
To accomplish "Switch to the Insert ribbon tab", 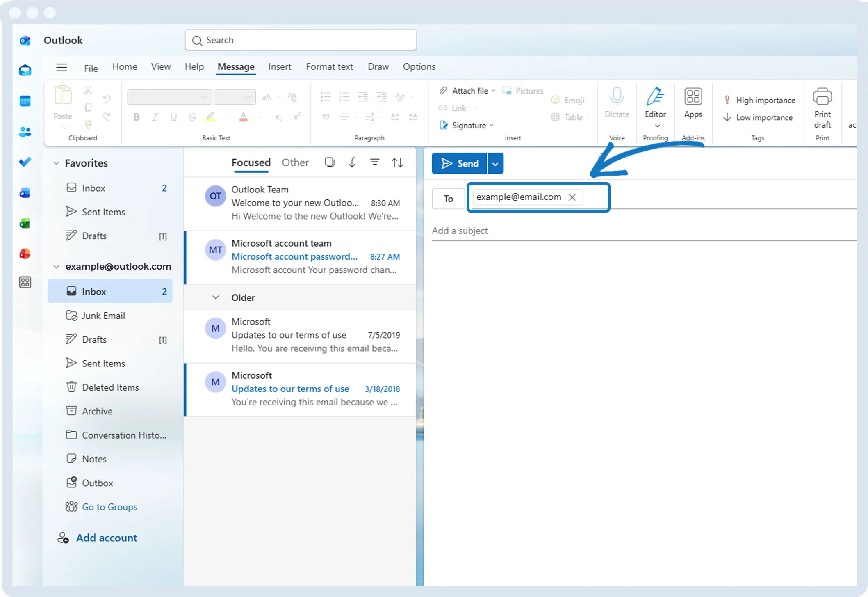I will (280, 67).
